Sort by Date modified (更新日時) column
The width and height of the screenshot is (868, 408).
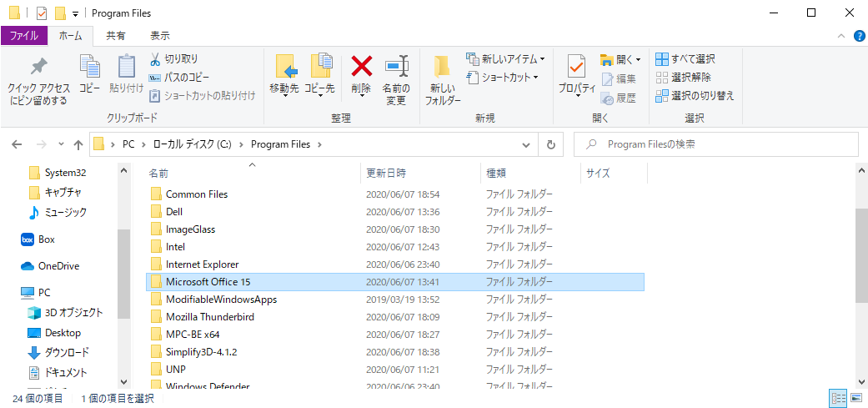420,174
